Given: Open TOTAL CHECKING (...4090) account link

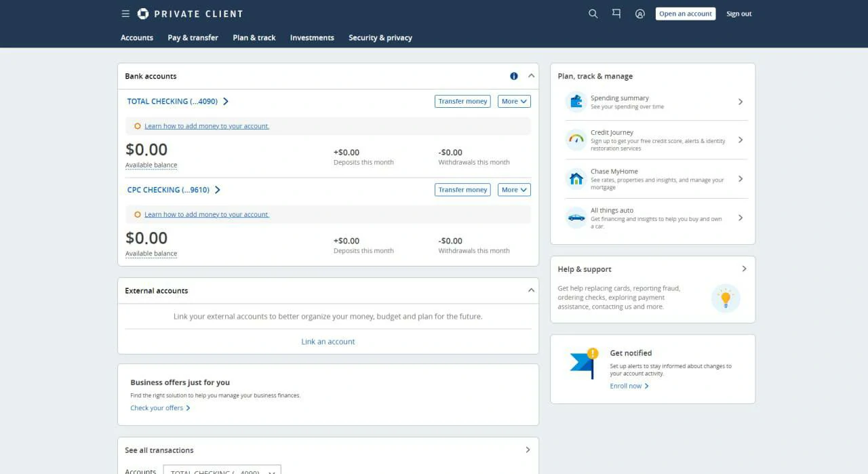Looking at the screenshot, I should point(172,101).
